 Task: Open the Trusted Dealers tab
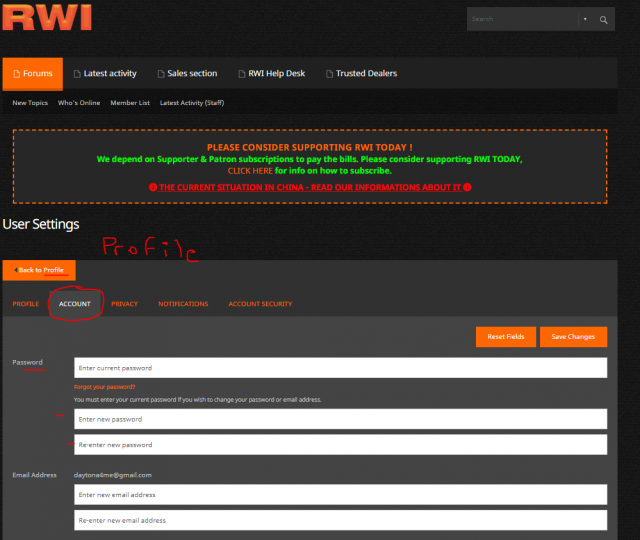tap(362, 73)
